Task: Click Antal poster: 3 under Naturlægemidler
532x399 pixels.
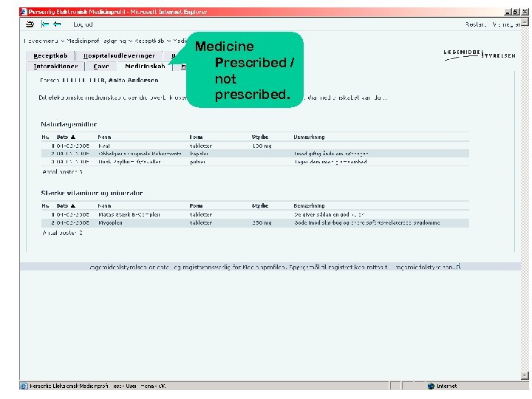Action: click(62, 172)
